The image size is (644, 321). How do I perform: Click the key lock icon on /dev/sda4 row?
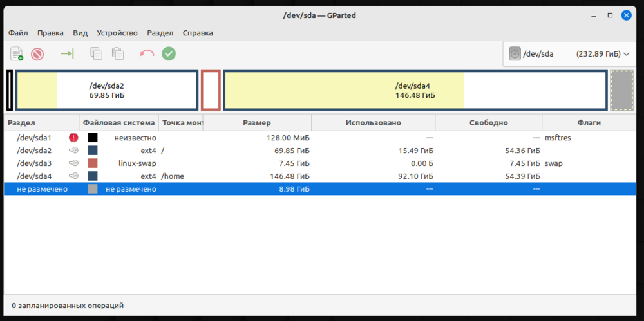73,176
